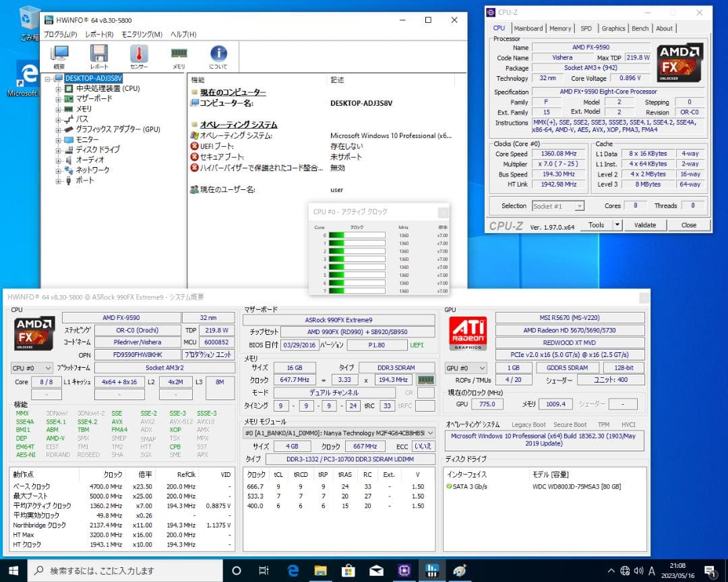Launch Microsoft Edge from the taskbar

(x=292, y=570)
